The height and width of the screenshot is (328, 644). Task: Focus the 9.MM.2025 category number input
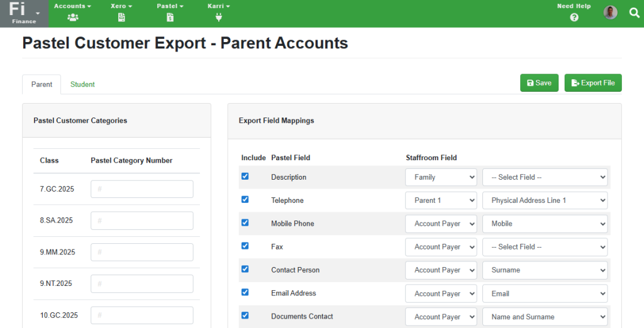[142, 252]
